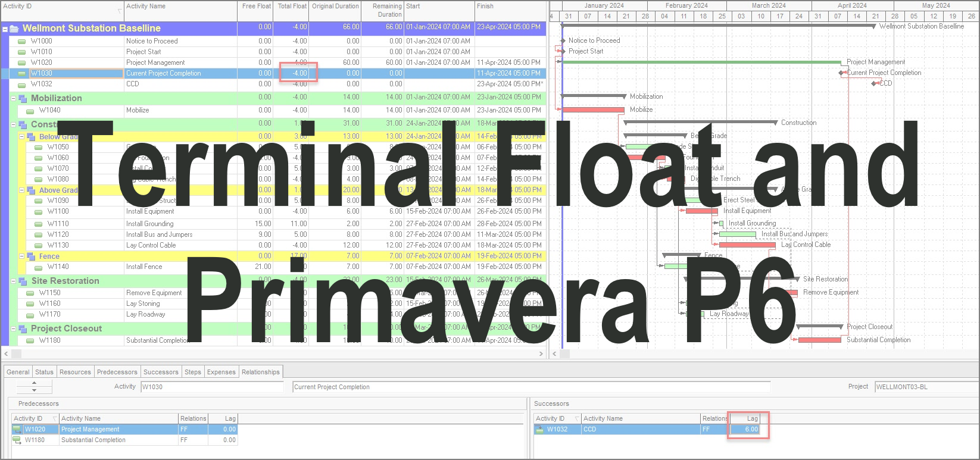Click activity table scroll-right arrow
This screenshot has height=460, width=980.
click(x=541, y=353)
